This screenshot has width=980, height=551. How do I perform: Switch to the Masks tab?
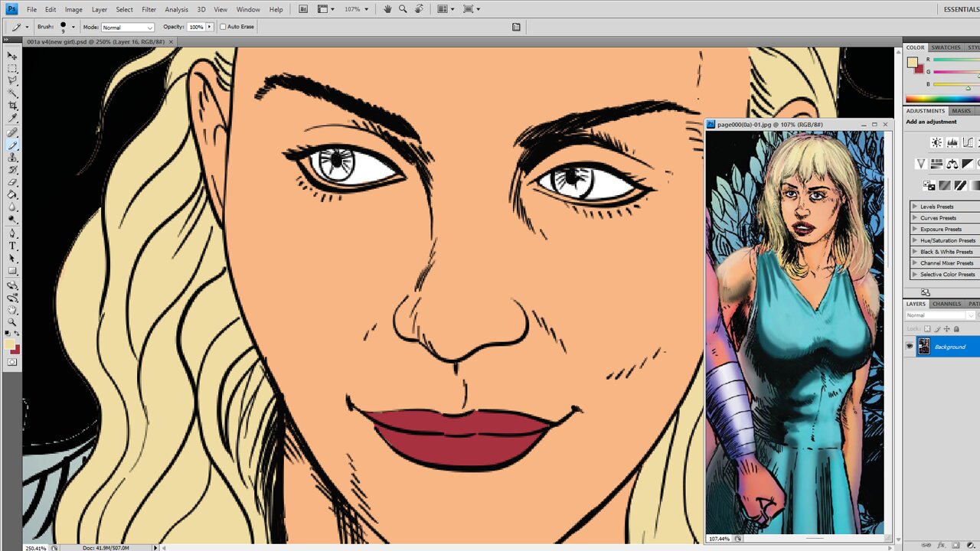[961, 111]
